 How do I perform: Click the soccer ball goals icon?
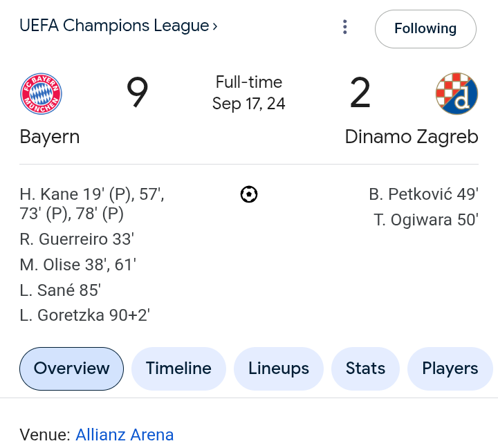click(x=249, y=194)
